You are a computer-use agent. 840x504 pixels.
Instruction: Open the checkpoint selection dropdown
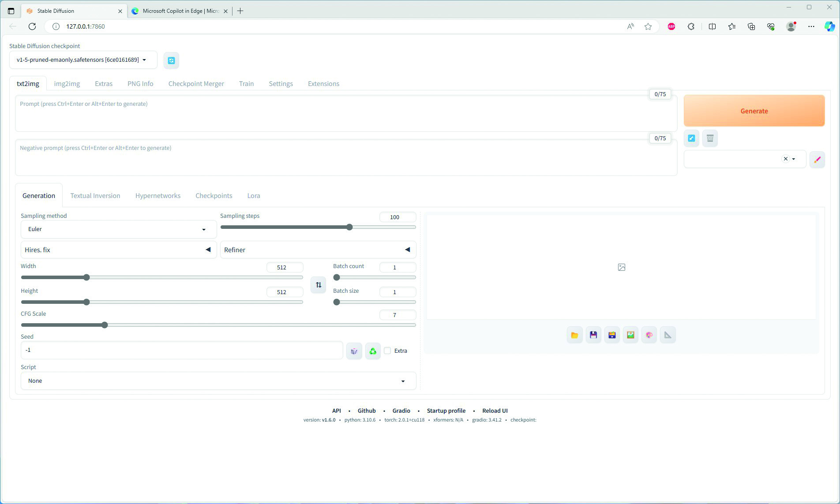pyautogui.click(x=83, y=60)
